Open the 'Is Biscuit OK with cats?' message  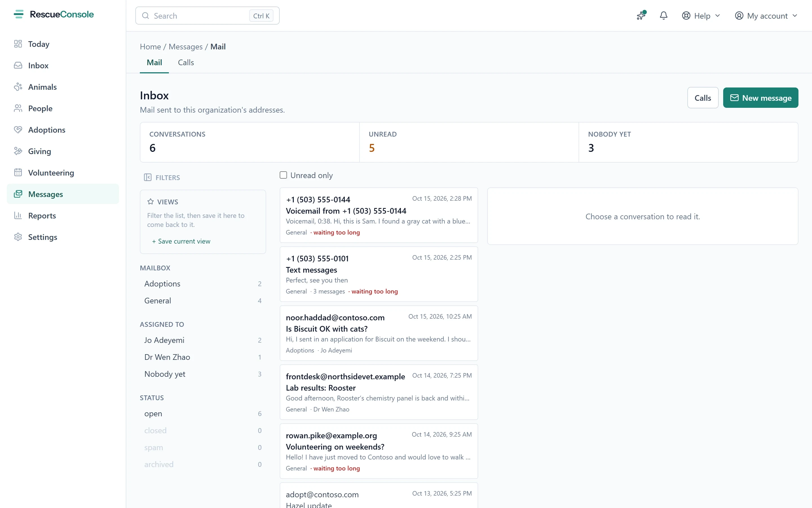[x=379, y=333]
